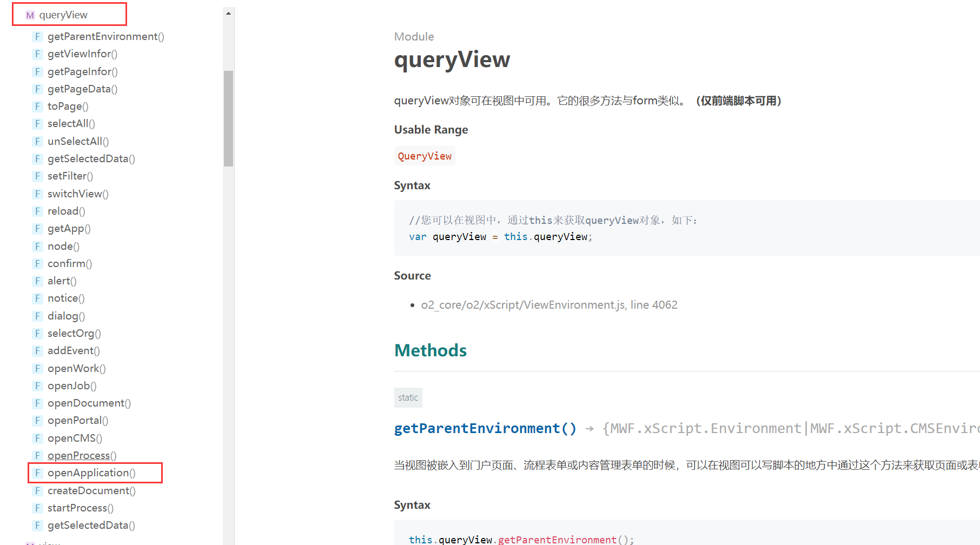
Task: Click the F icon next to reload()
Action: (x=37, y=211)
